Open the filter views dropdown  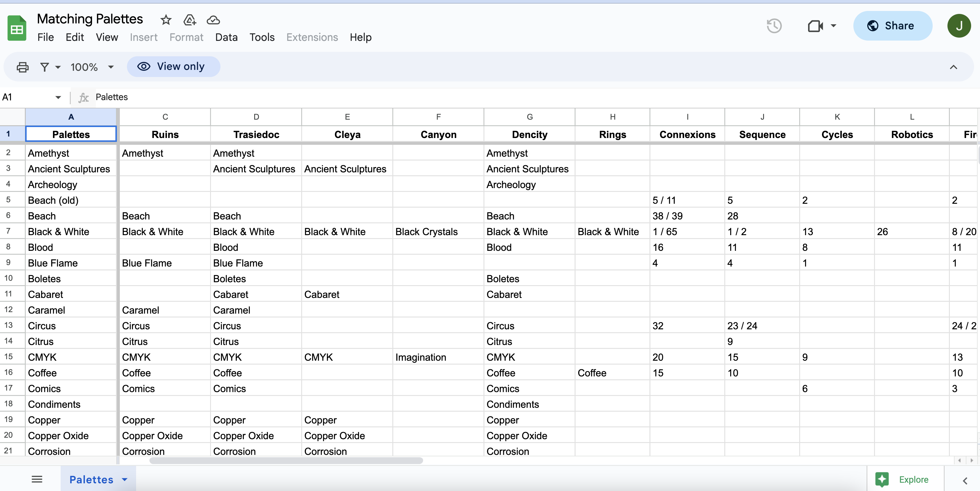(x=58, y=67)
